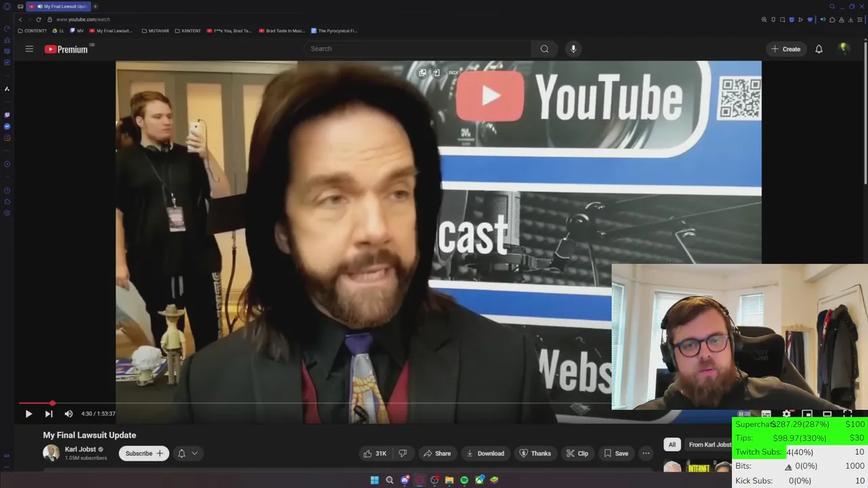Mute the video volume
868x488 pixels.
pyautogui.click(x=68, y=413)
